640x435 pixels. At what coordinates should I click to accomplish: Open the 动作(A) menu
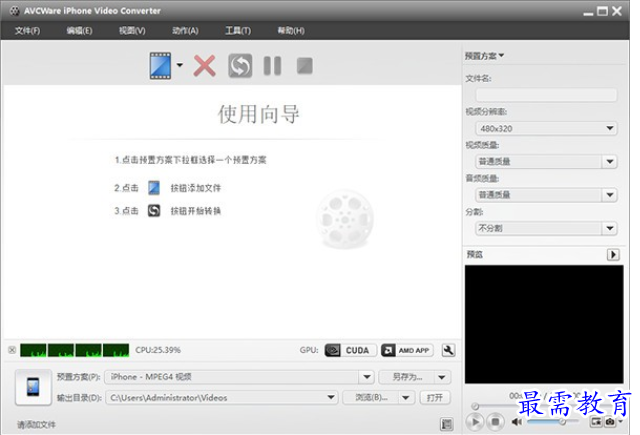pyautogui.click(x=185, y=31)
